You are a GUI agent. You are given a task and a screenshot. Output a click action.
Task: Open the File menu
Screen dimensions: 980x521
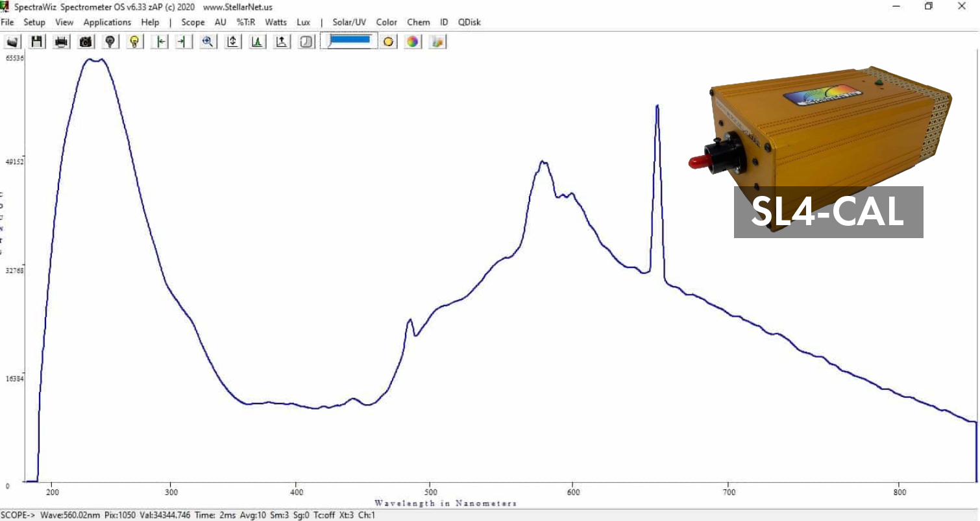click(7, 22)
